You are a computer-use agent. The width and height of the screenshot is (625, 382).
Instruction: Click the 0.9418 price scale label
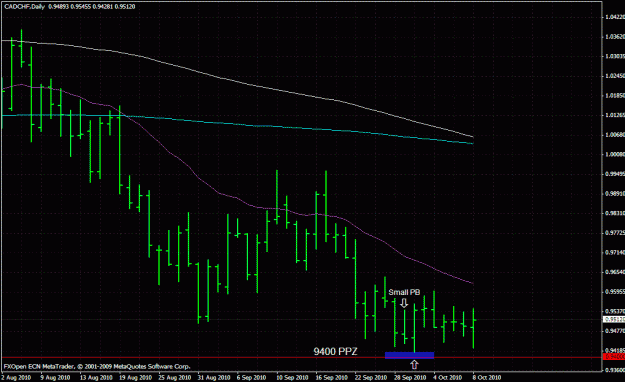tap(614, 350)
